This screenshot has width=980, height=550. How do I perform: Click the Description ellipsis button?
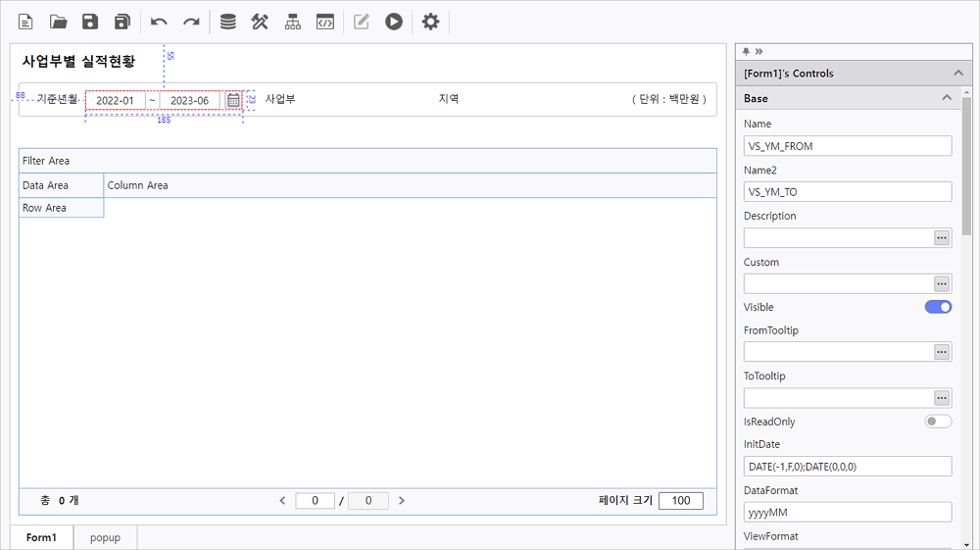[x=941, y=238]
